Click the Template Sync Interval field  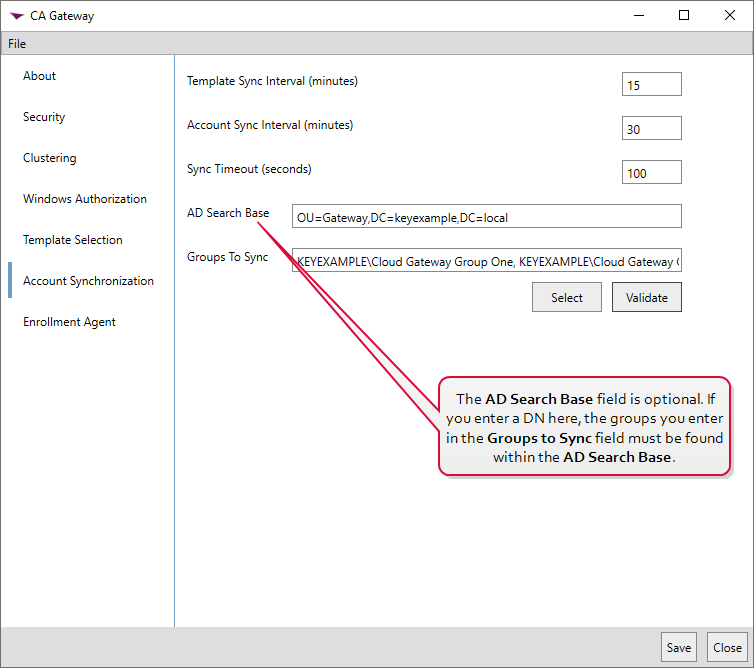point(651,85)
